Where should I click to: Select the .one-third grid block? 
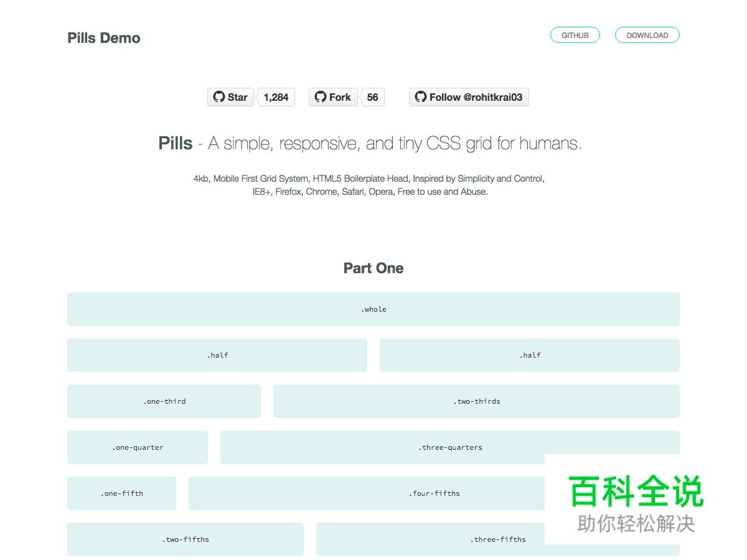click(164, 401)
